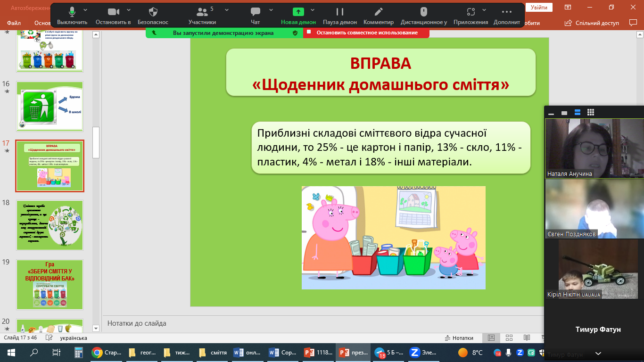Open microphone options arrow in Zoom toolbar
644x362 pixels.
click(85, 10)
